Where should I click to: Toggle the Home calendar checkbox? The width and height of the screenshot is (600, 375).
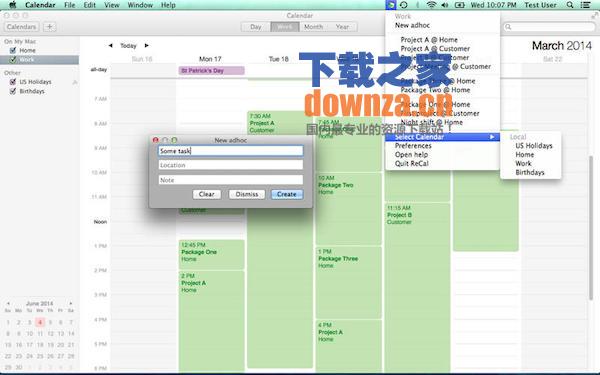pos(13,50)
